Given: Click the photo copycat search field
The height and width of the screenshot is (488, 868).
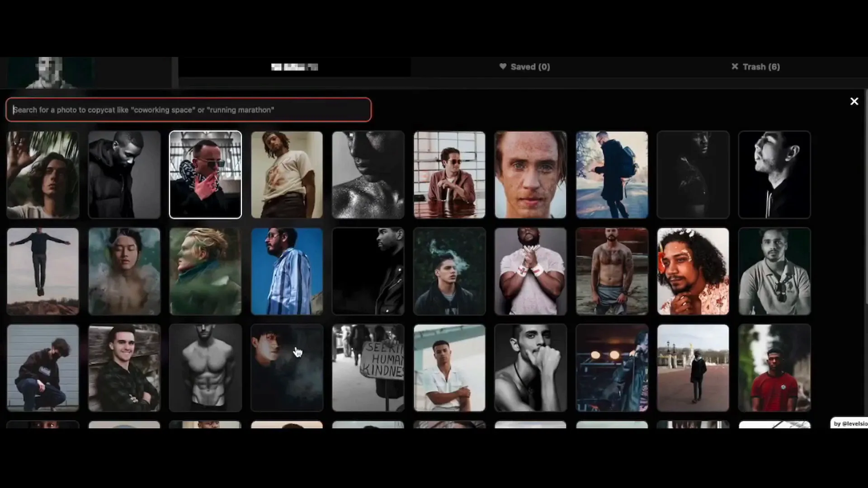Looking at the screenshot, I should 188,109.
